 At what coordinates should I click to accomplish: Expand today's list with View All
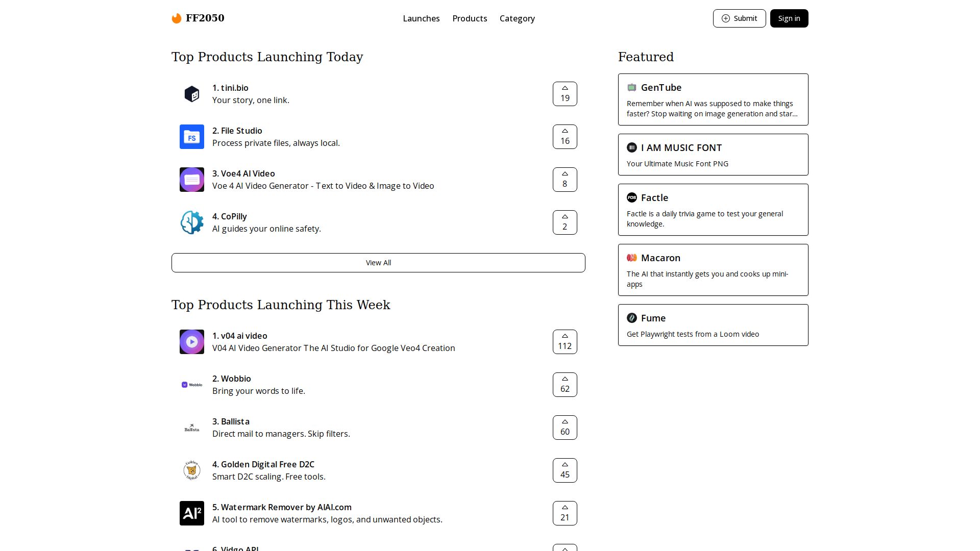(x=378, y=263)
